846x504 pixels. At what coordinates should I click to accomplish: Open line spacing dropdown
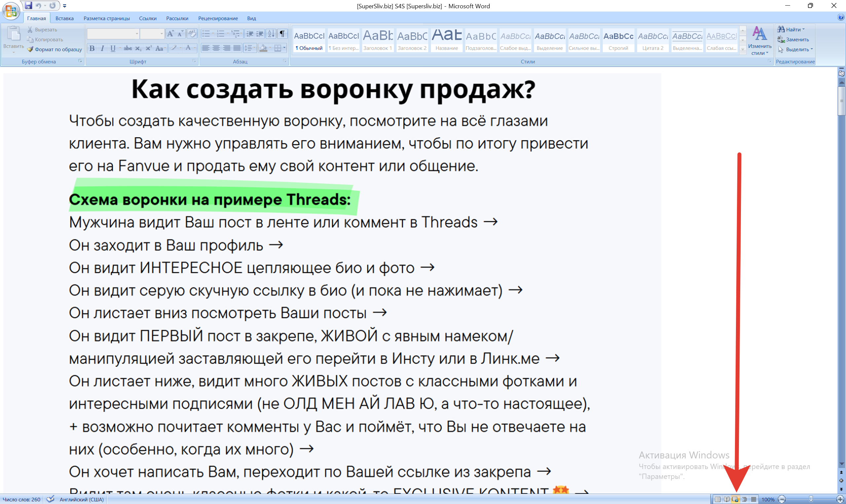click(x=250, y=48)
